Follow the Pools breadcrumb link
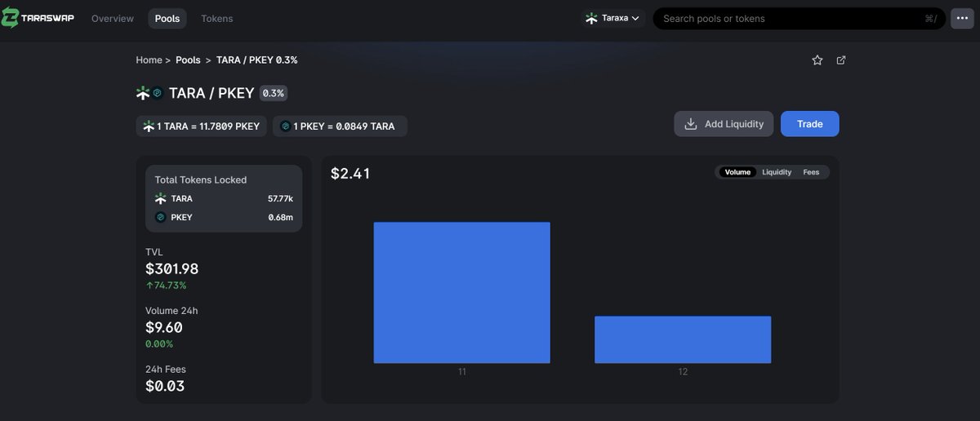Image resolution: width=980 pixels, height=421 pixels. coord(188,60)
